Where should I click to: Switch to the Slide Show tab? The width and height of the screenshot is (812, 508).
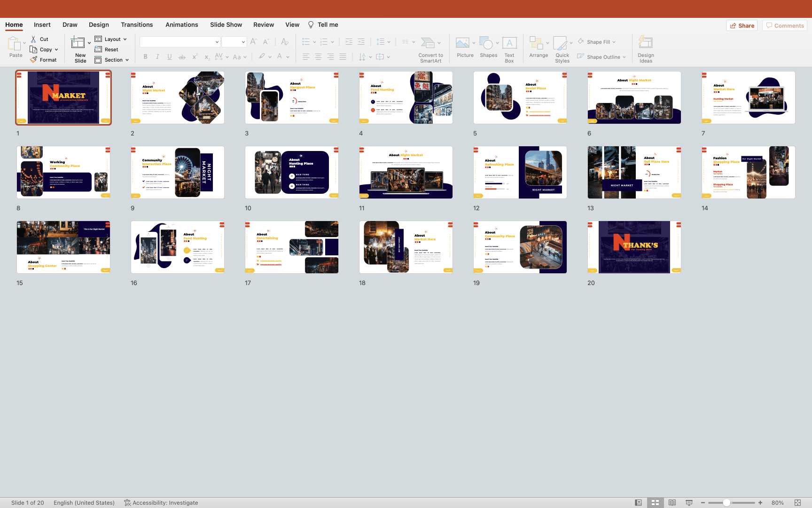(x=226, y=24)
